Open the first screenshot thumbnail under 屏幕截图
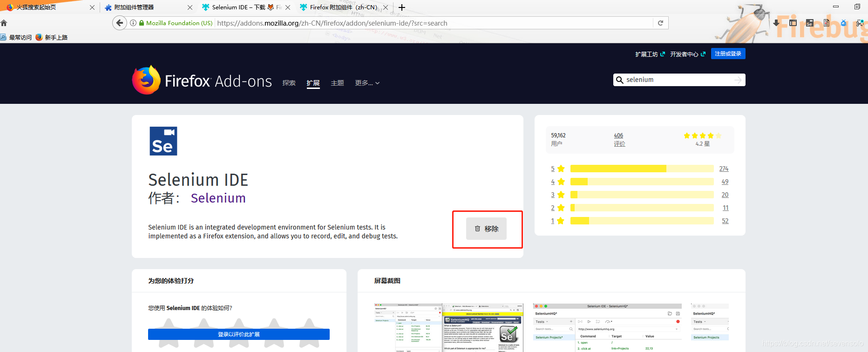This screenshot has height=352, width=868. coord(448,328)
